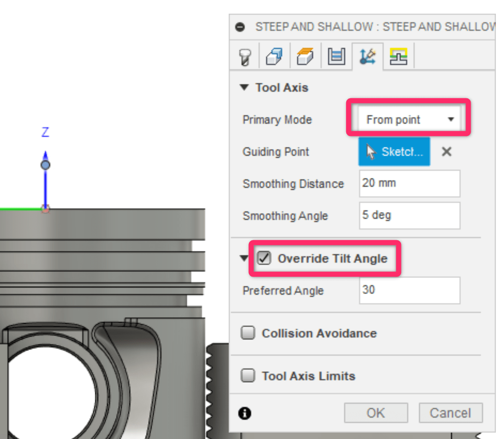The height and width of the screenshot is (439, 504).
Task: Confirm the operation with OK
Action: pyautogui.click(x=376, y=412)
